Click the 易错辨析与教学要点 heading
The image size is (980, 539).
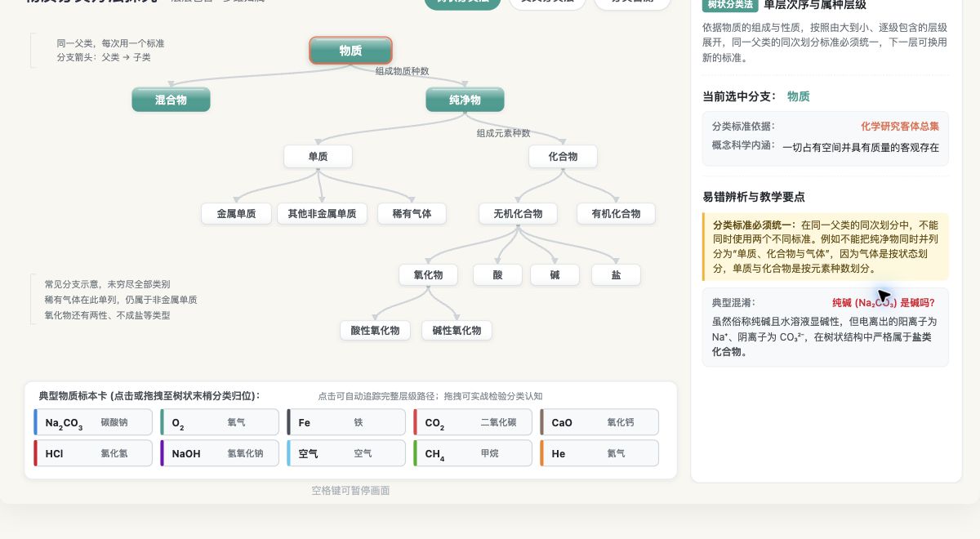tap(754, 197)
